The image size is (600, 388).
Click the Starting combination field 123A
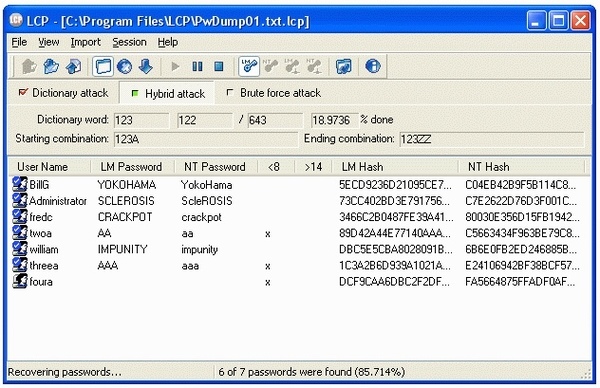(206, 139)
